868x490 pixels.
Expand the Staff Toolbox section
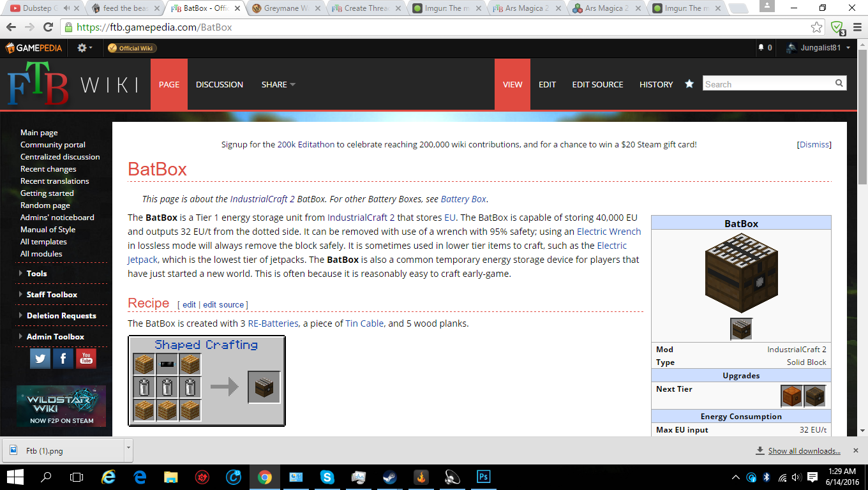(x=52, y=294)
